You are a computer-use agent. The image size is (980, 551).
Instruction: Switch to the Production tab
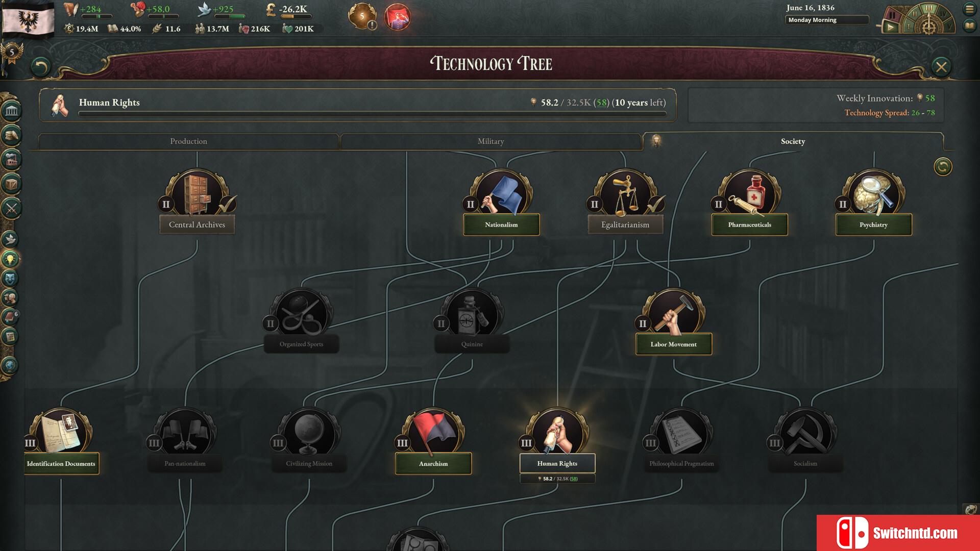pos(188,141)
